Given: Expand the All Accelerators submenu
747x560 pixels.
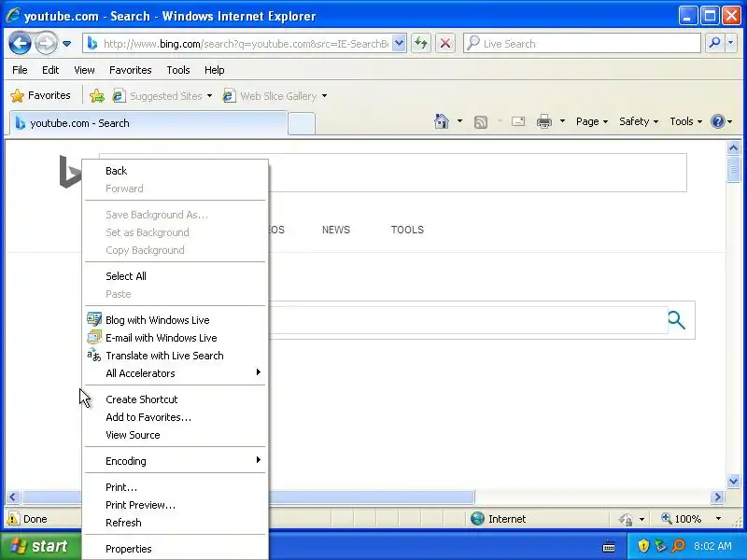Looking at the screenshot, I should tap(175, 373).
